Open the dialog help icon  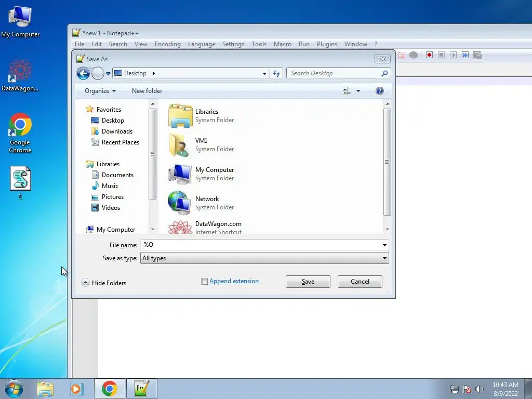click(x=380, y=91)
